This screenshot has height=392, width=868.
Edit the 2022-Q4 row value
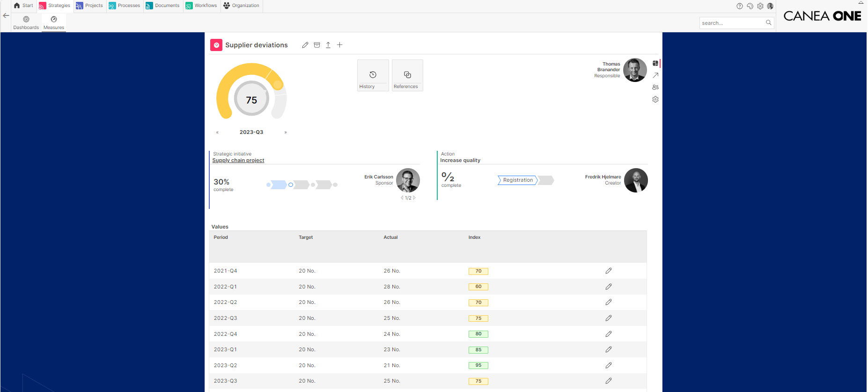pyautogui.click(x=609, y=334)
